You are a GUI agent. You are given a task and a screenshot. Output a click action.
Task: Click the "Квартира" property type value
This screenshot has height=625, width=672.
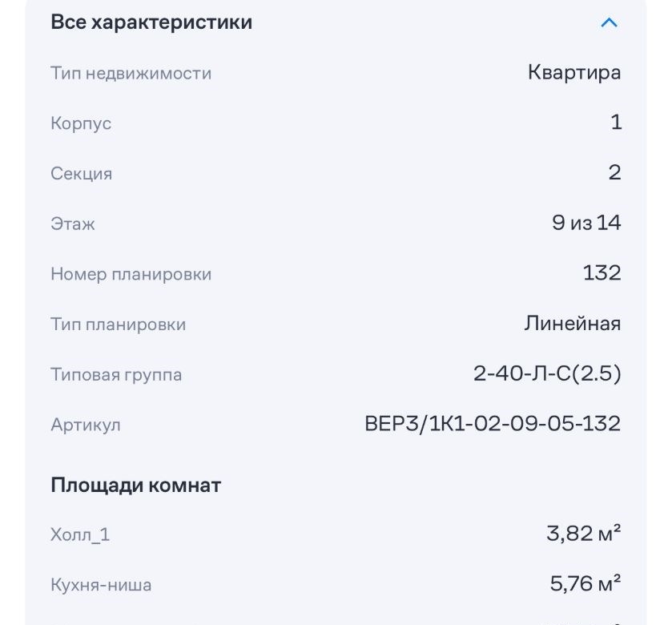pyautogui.click(x=574, y=73)
